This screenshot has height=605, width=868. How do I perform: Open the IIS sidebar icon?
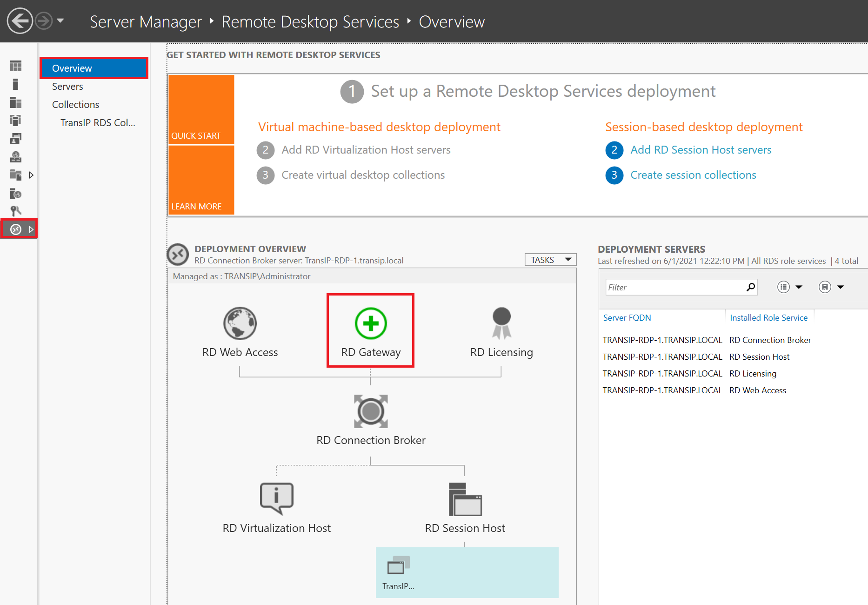(16, 193)
